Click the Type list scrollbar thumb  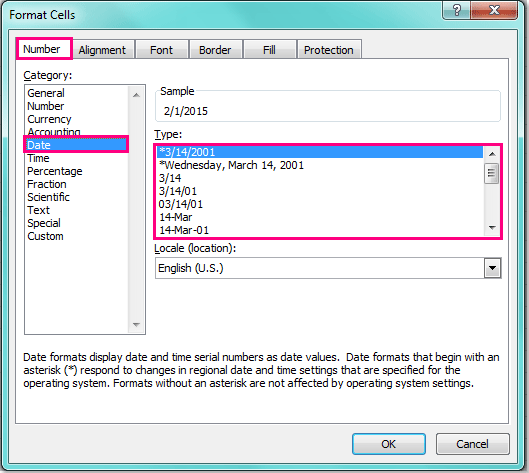tap(492, 173)
